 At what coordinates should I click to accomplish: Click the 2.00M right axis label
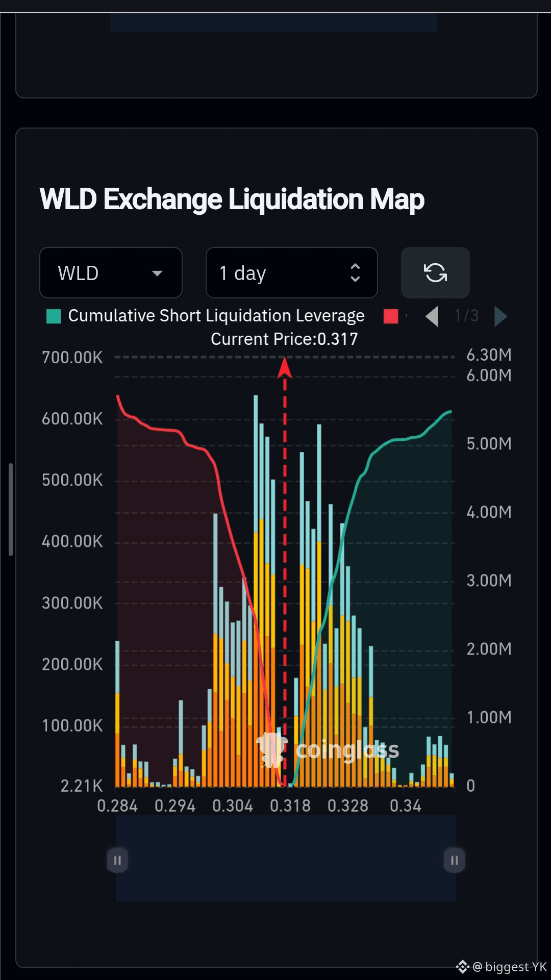coord(489,649)
